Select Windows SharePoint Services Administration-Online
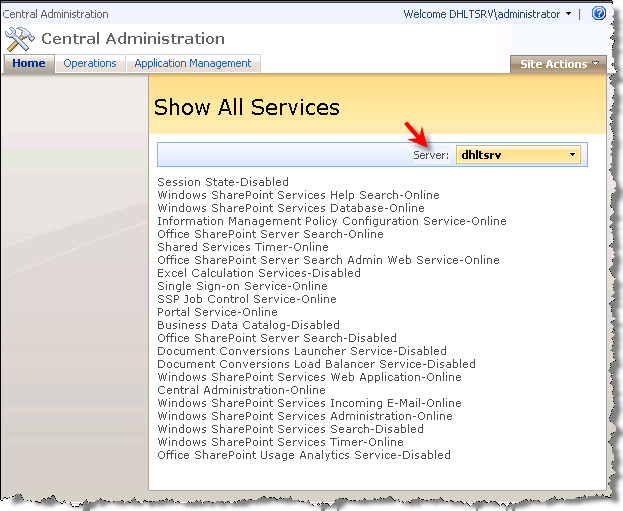Screen dimensions: 623x511 pos(305,416)
